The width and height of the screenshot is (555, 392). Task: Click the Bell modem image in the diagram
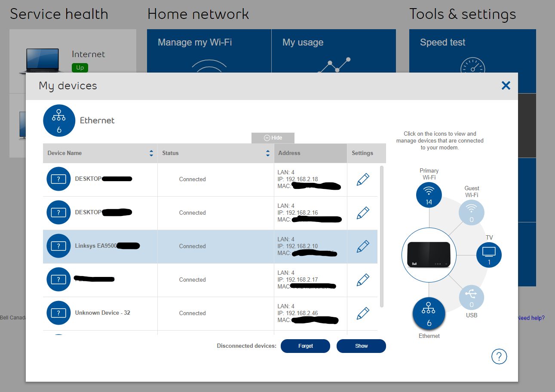point(429,255)
